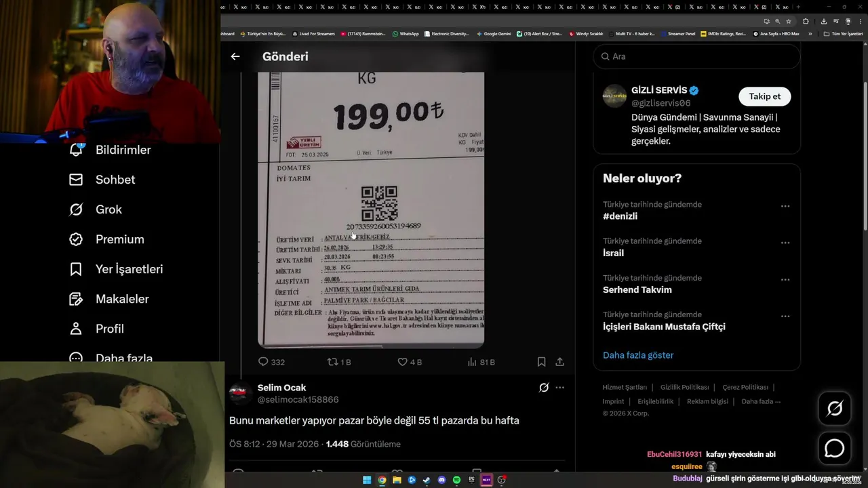The width and height of the screenshot is (868, 488).
Task: Open more options for Mustafa Çiftçi trend
Action: point(785,316)
